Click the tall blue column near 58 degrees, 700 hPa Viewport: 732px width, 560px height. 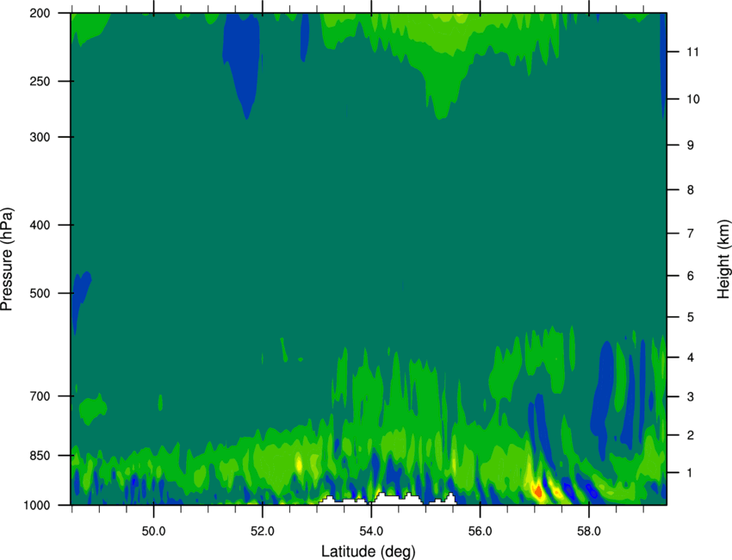602,397
